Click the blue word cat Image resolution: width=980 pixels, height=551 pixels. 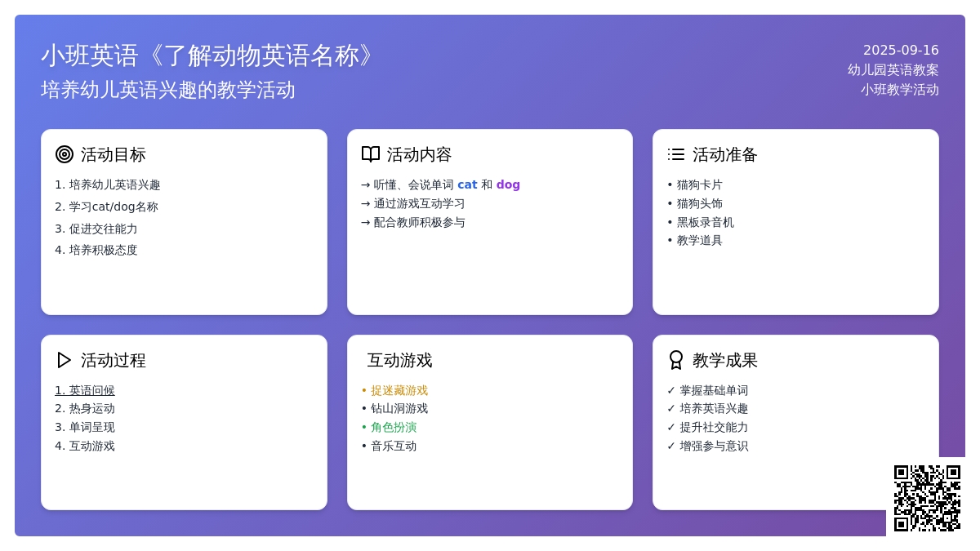point(467,184)
